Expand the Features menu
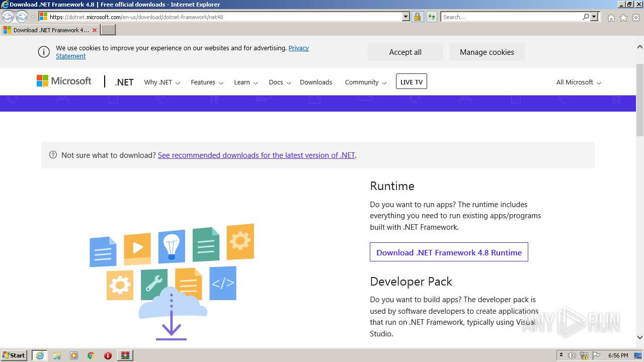The height and width of the screenshot is (362, 644). click(207, 82)
